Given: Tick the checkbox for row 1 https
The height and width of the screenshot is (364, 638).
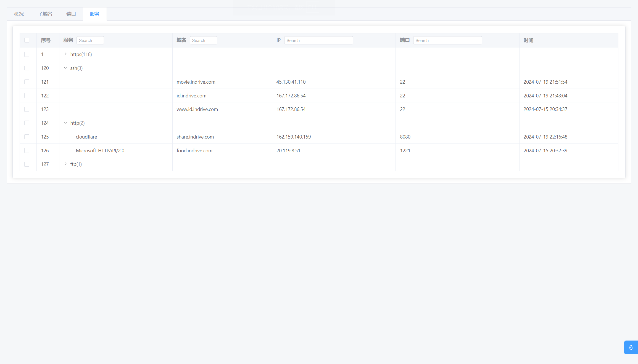Looking at the screenshot, I should [x=27, y=54].
